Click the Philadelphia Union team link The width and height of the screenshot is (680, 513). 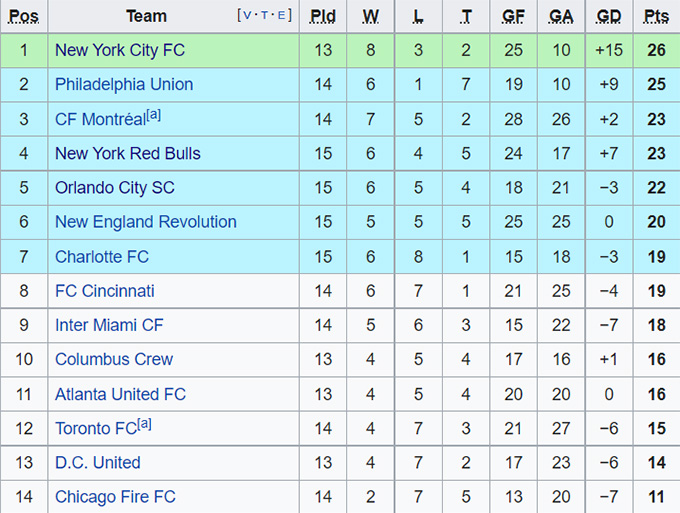(124, 84)
